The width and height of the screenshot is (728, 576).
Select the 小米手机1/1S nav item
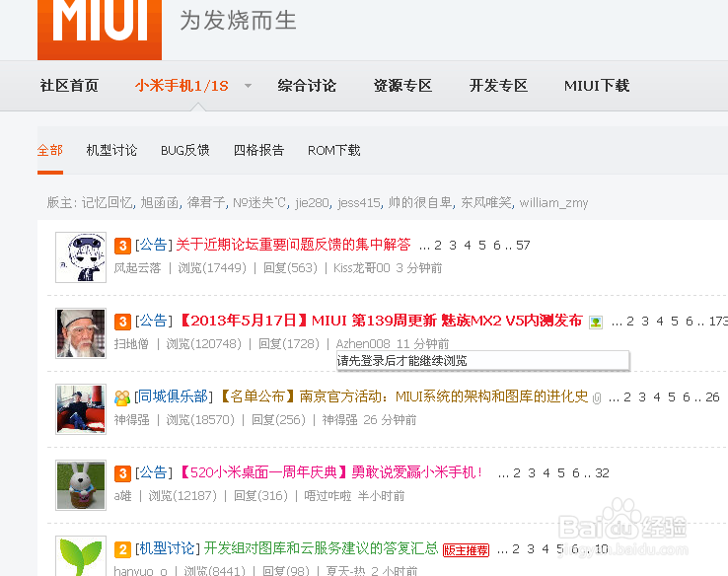coord(182,86)
